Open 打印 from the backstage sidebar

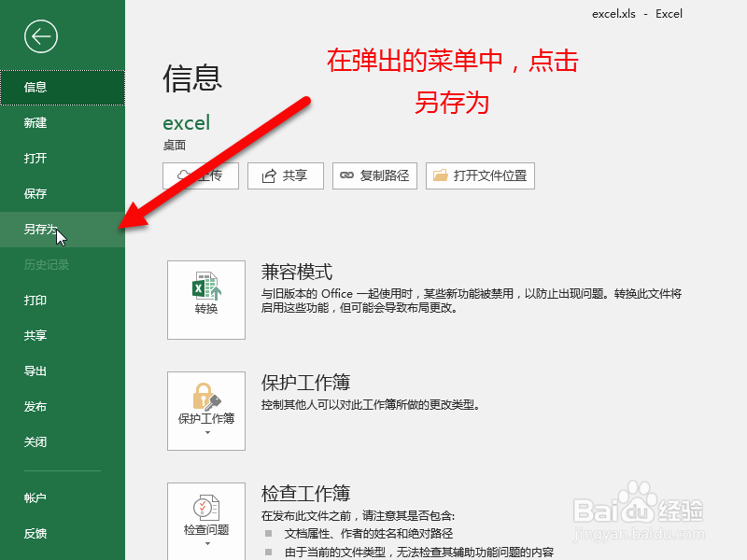(x=63, y=301)
